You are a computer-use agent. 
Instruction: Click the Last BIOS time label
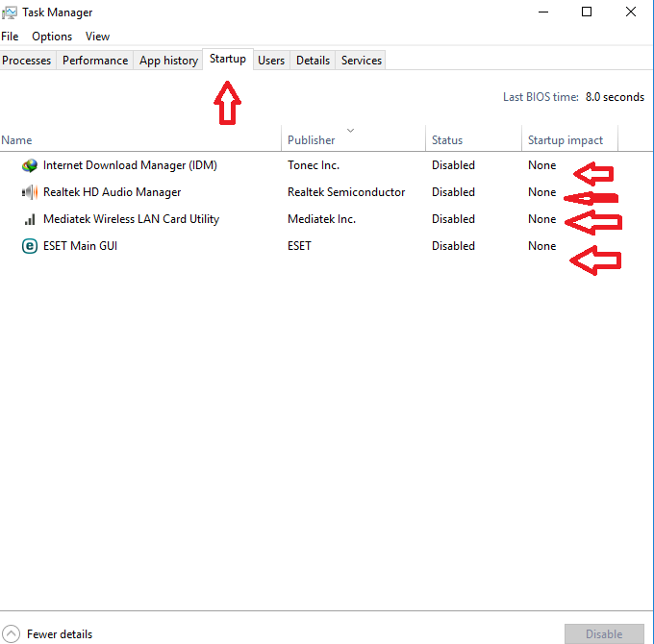[541, 97]
